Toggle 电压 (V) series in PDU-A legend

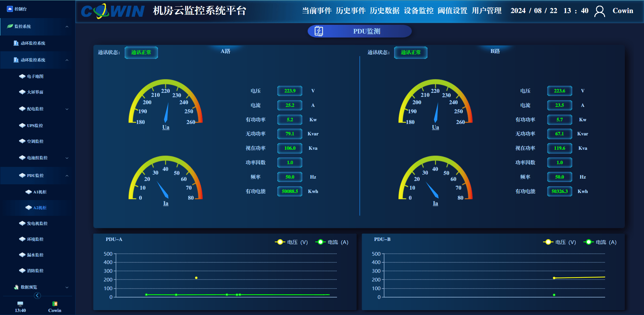(x=291, y=242)
